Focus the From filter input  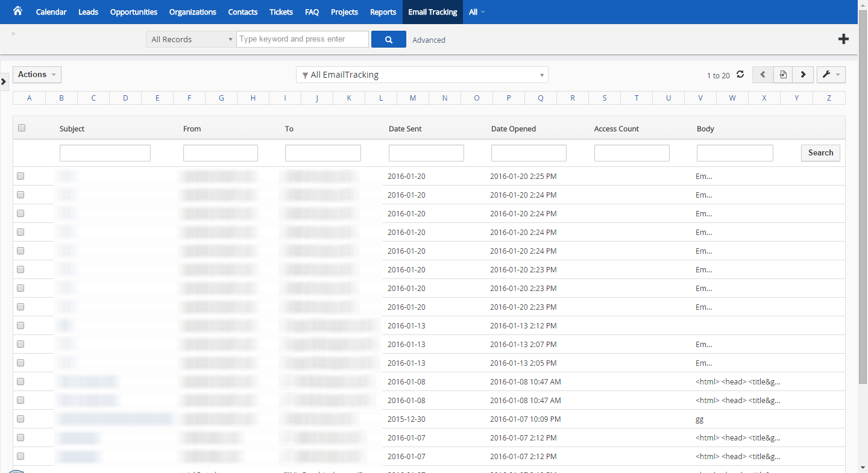[221, 153]
